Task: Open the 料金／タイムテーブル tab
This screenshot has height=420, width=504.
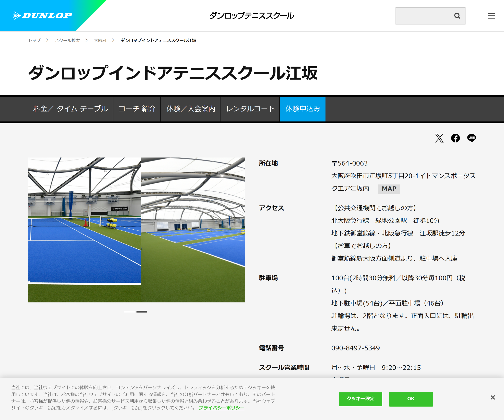Action: coord(70,109)
